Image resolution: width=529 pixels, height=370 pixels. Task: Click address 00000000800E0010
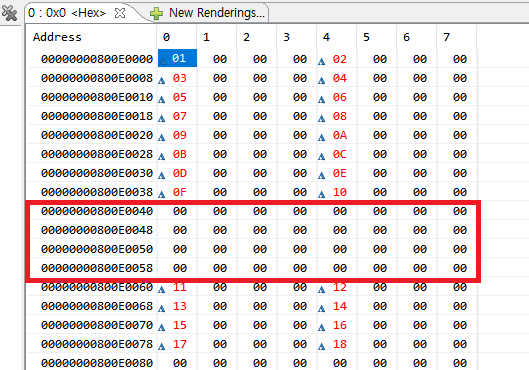click(x=97, y=97)
